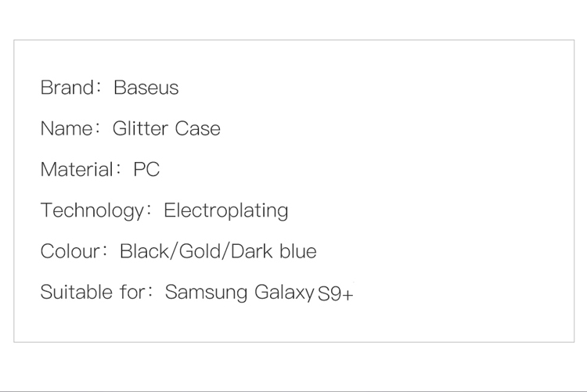Click the Galaxy text

click(284, 293)
